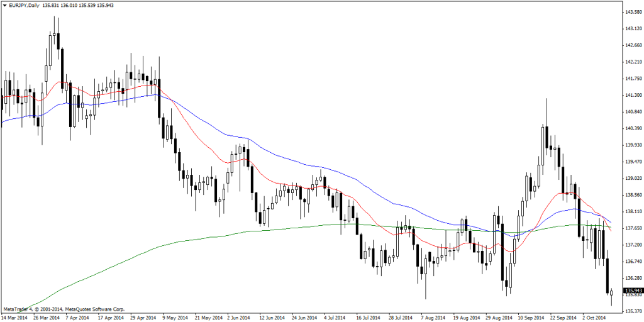
Task: Jump to 4 Jul 2014 on time axis
Action: [x=335, y=318]
